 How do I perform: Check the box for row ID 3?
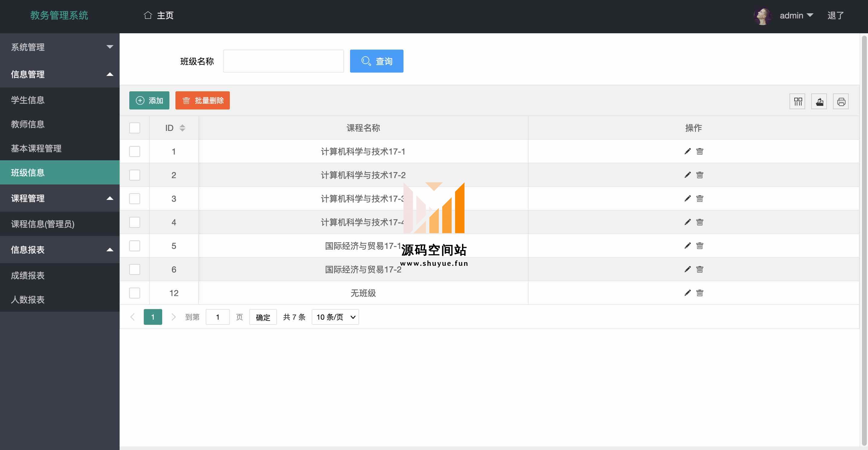pyautogui.click(x=135, y=199)
